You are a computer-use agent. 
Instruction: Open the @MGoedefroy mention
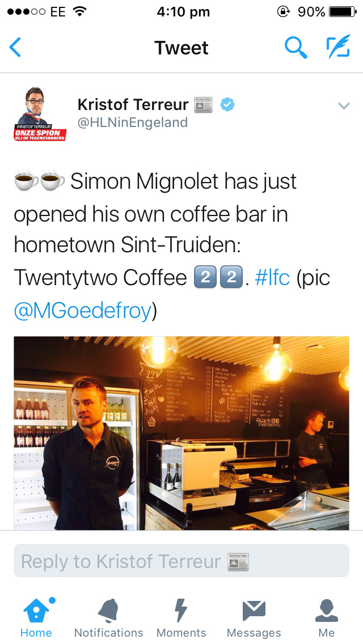pos(83,311)
